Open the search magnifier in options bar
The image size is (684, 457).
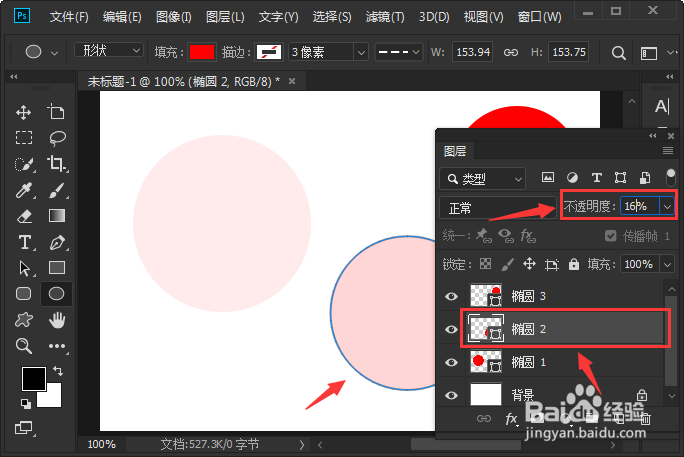pyautogui.click(x=618, y=53)
